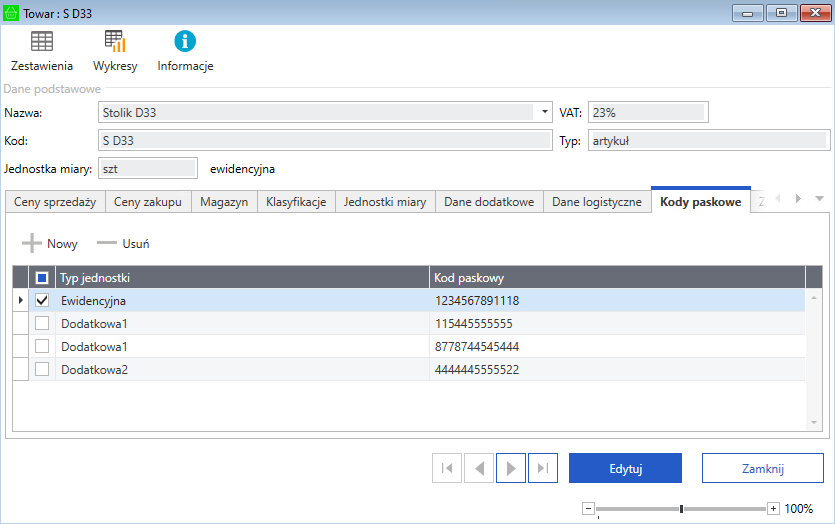Switch to the Dane logistyczne tab

point(597,202)
